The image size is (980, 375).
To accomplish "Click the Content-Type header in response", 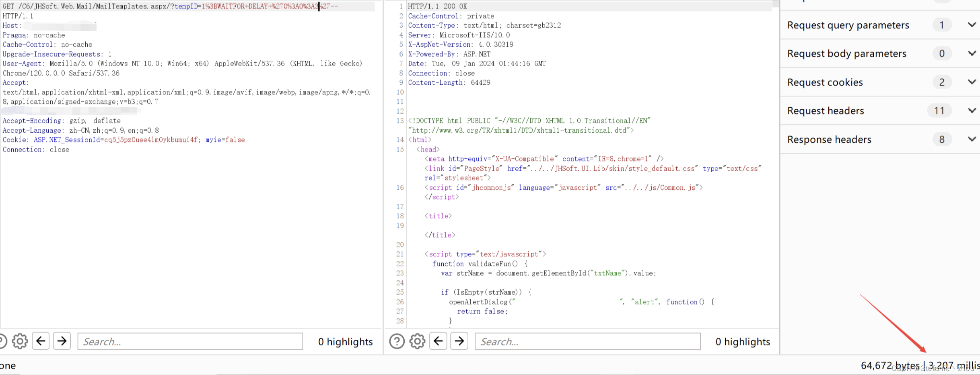I will coord(484,25).
